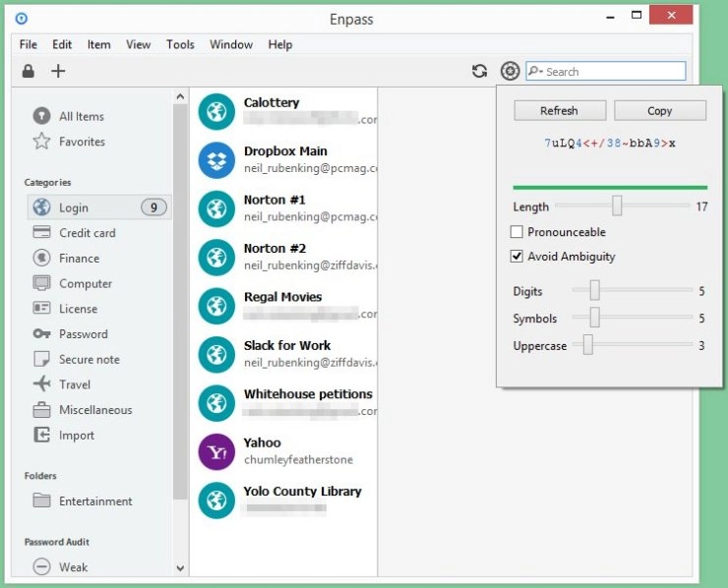Enable the Pronounceable checkbox
Screen dimensions: 728x588
tap(516, 232)
